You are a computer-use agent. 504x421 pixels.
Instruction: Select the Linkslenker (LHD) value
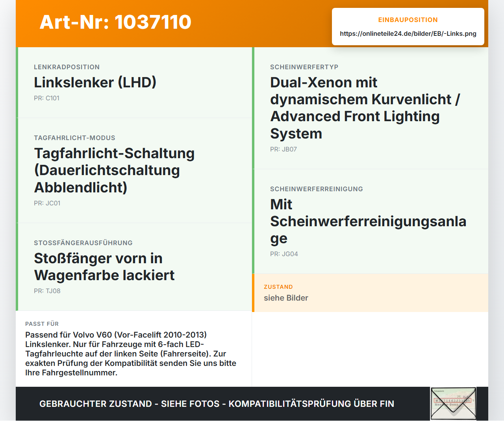(x=95, y=82)
